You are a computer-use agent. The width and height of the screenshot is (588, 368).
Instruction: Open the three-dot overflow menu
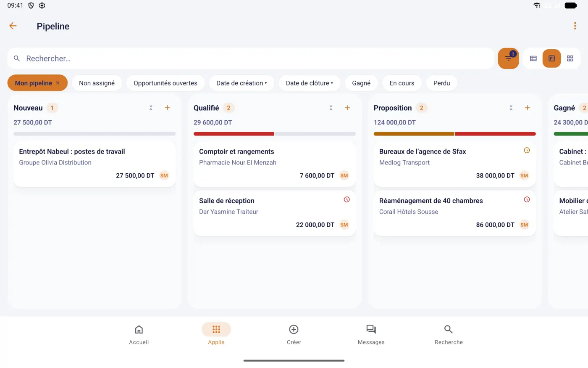pos(575,26)
